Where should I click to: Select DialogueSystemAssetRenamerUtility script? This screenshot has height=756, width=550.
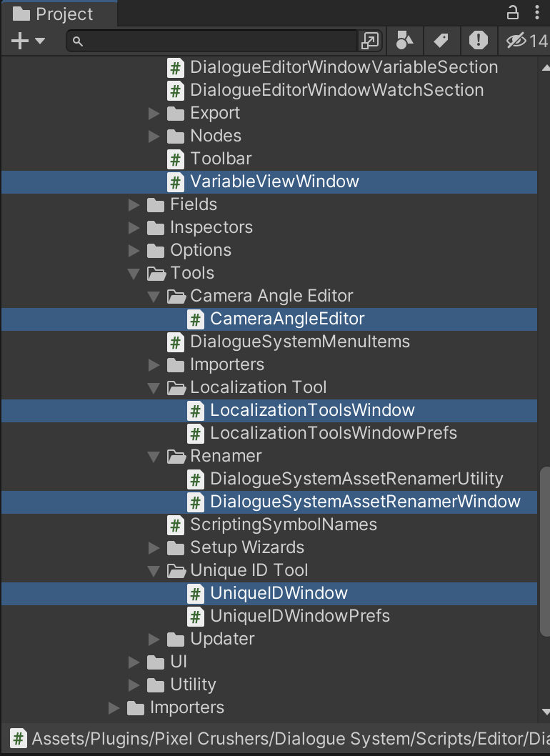click(356, 479)
